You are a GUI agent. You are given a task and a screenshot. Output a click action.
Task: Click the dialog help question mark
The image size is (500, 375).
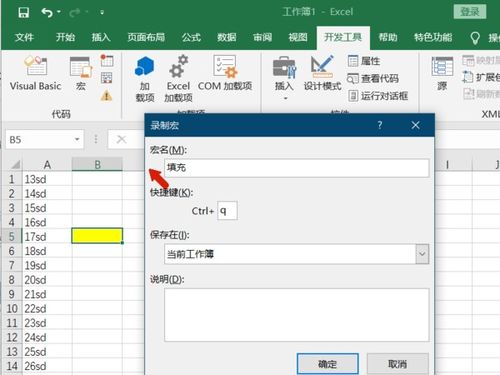[380, 125]
